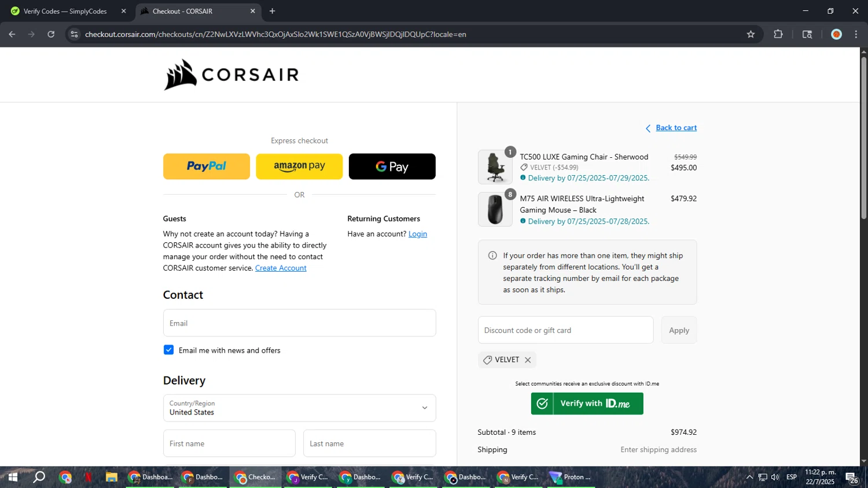The width and height of the screenshot is (868, 488).
Task: Open the Chrome profile avatar
Action: (836, 34)
